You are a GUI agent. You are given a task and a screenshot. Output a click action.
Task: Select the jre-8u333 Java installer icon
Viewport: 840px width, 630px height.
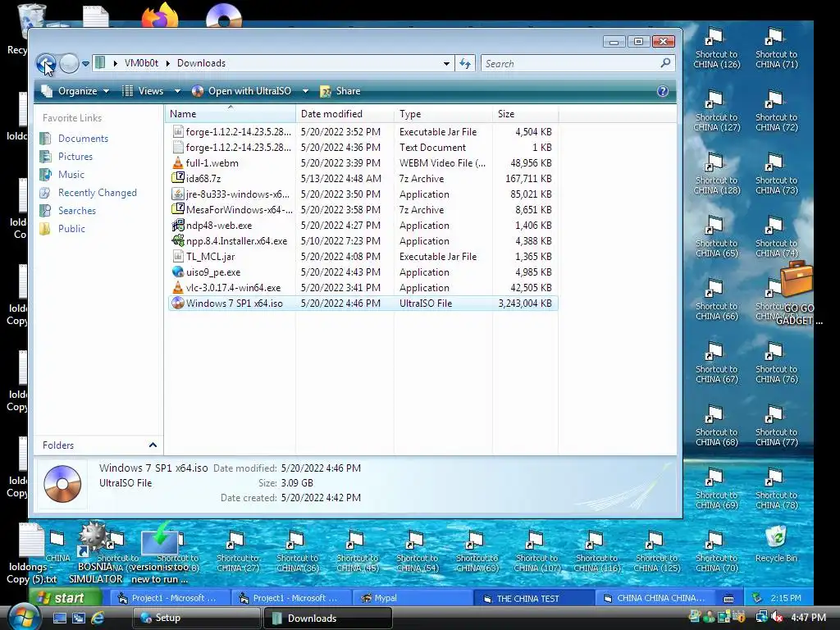pos(178,194)
